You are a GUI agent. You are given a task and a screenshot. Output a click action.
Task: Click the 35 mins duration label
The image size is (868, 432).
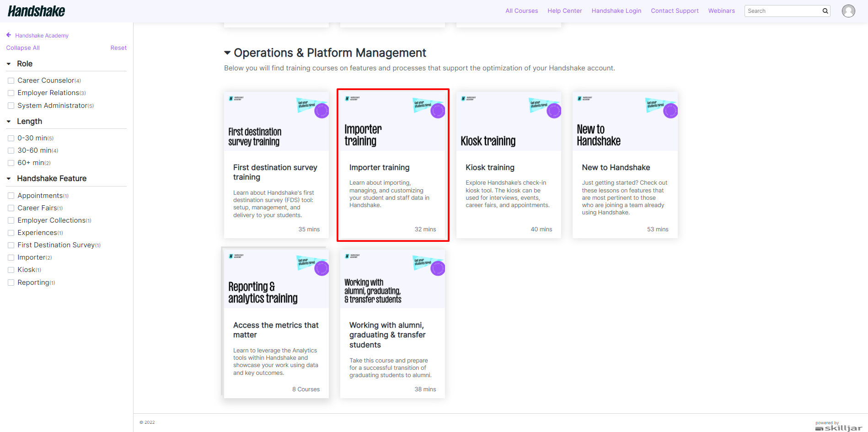[x=309, y=229]
